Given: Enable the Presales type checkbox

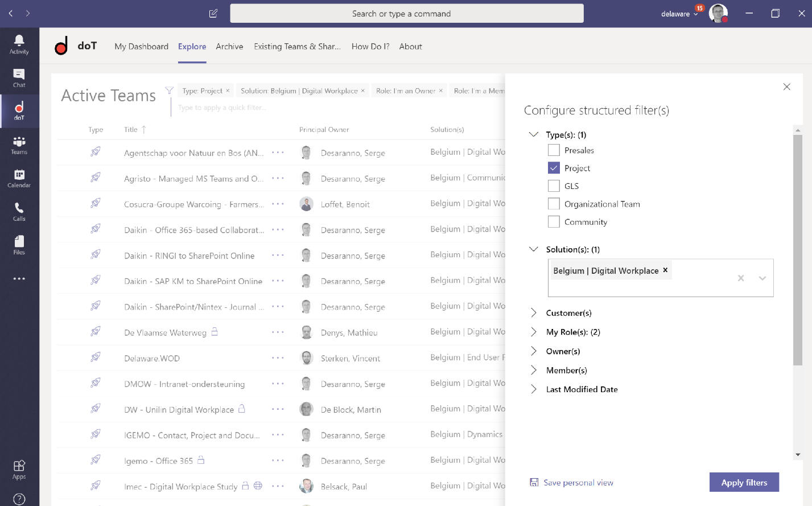Looking at the screenshot, I should [x=554, y=150].
